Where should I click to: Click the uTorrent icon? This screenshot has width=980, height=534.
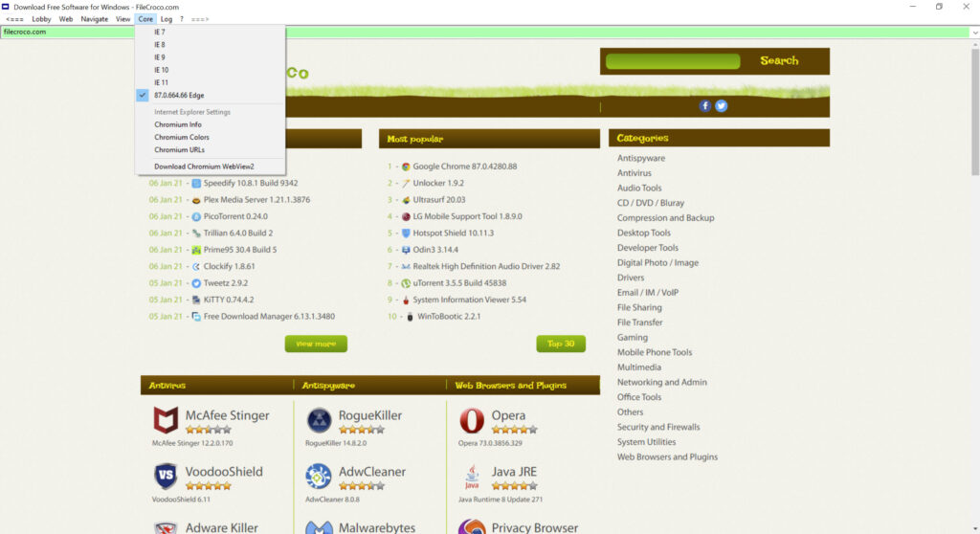406,283
